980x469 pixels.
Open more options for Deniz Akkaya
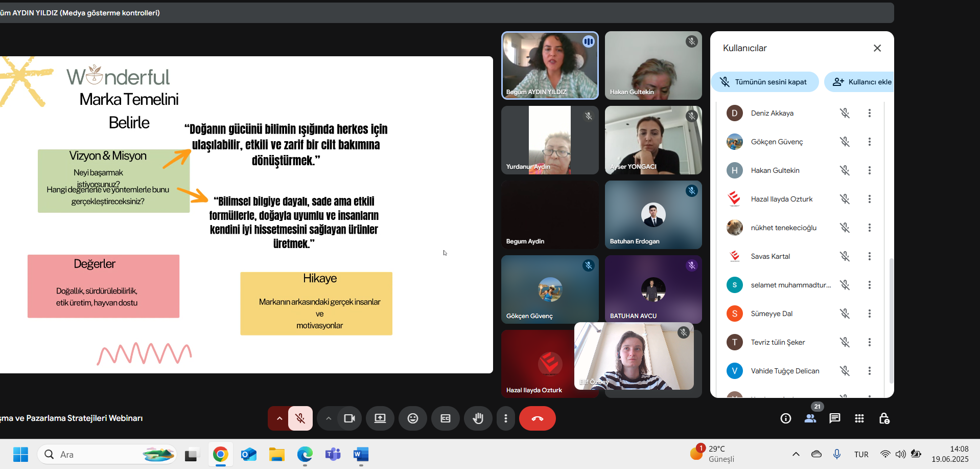click(x=869, y=113)
